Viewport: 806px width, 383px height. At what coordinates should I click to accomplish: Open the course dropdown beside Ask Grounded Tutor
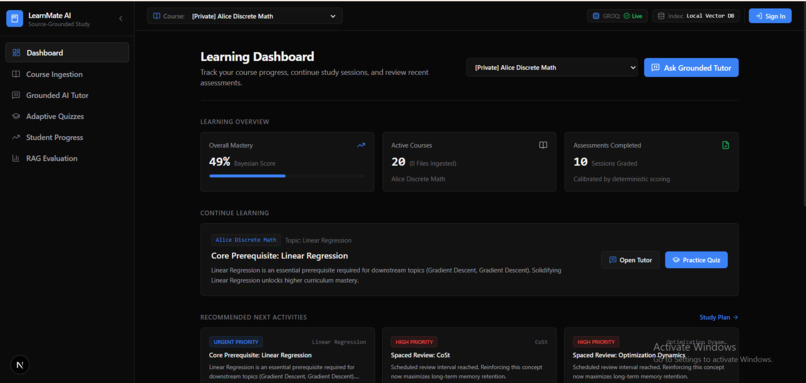click(x=552, y=67)
